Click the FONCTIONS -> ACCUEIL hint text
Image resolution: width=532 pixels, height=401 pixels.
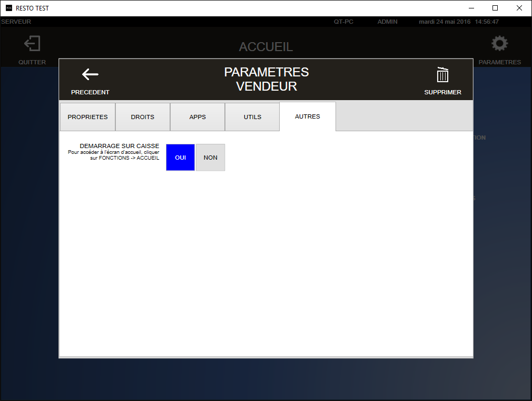point(129,158)
